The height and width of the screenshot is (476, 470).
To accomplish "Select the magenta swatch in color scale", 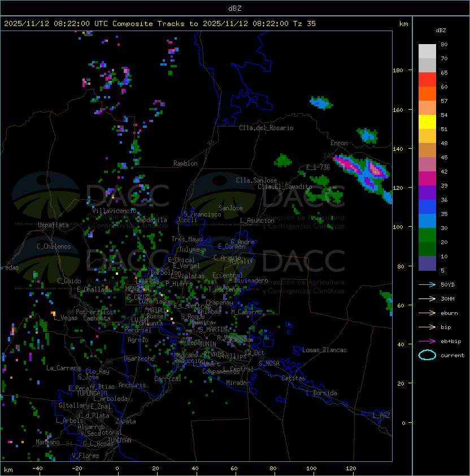I will coord(427,179).
